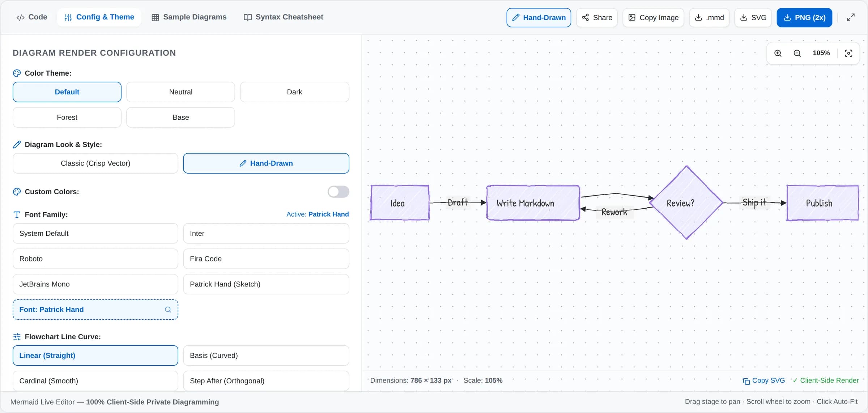This screenshot has width=868, height=413.
Task: Select the JetBrains Mono font
Action: coord(95,284)
